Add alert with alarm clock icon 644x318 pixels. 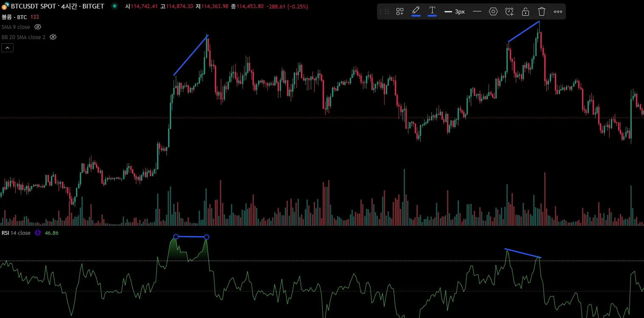point(509,11)
